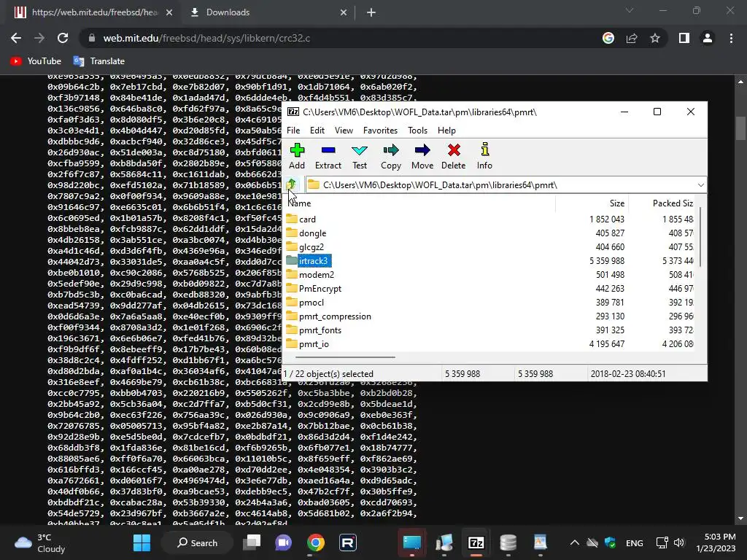The height and width of the screenshot is (560, 747).
Task: Show hidden system tray icons
Action: (575, 542)
